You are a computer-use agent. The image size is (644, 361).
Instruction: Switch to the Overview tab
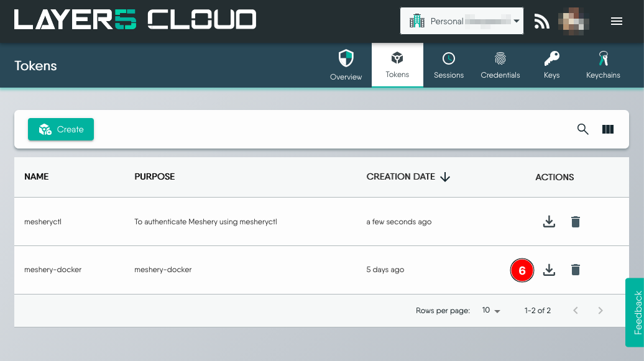[x=346, y=65]
